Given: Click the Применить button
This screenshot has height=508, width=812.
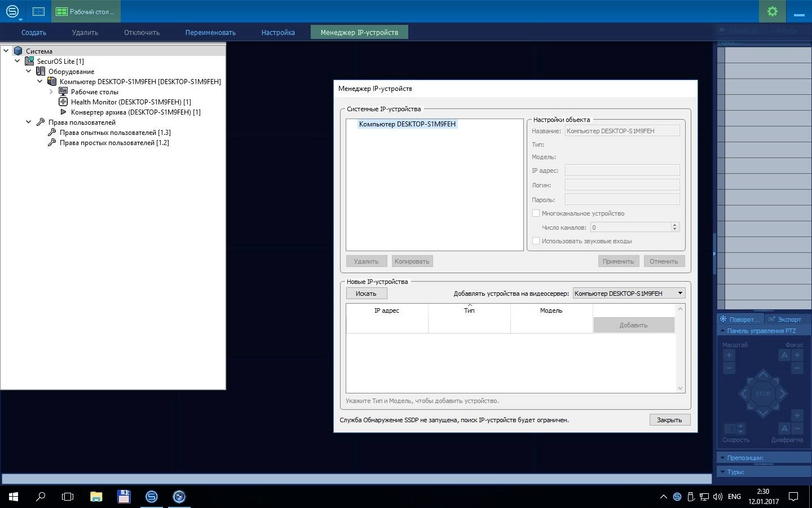Looking at the screenshot, I should [x=618, y=261].
